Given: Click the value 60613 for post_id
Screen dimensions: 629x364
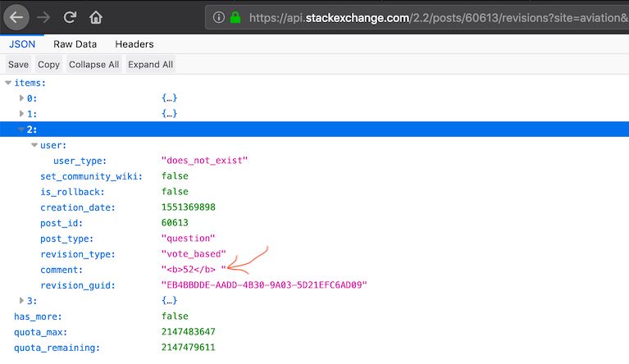Looking at the screenshot, I should (x=175, y=223).
